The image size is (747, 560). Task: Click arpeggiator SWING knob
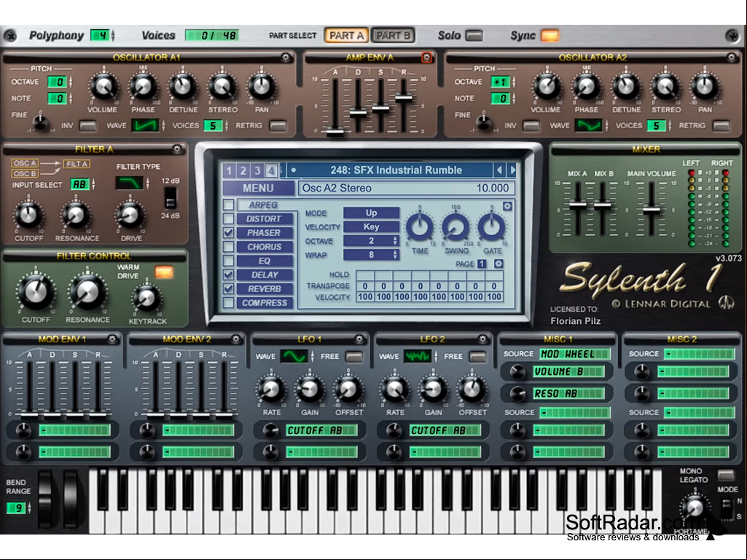[456, 227]
